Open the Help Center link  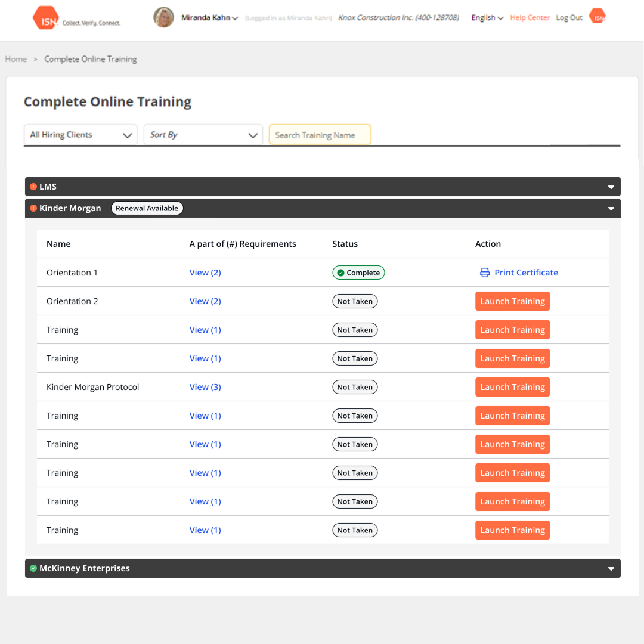(x=530, y=18)
